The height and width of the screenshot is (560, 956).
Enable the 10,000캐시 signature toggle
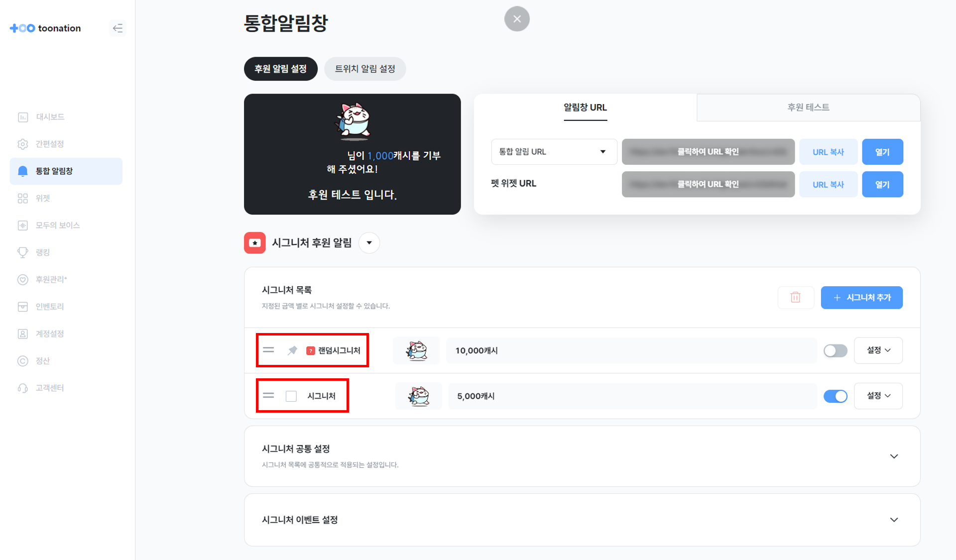pyautogui.click(x=835, y=350)
